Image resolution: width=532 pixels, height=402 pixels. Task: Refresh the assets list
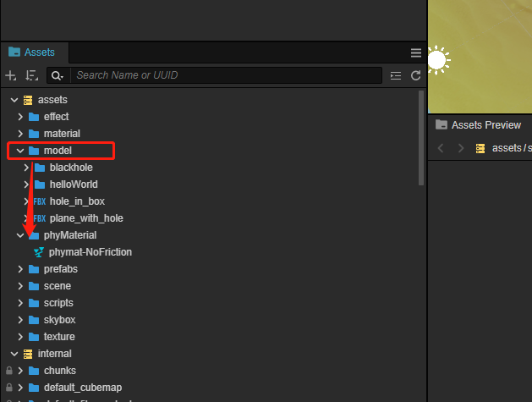pyautogui.click(x=416, y=75)
